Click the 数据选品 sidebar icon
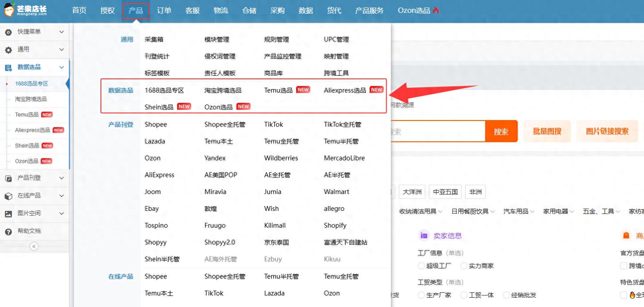The height and width of the screenshot is (307, 644). coord(8,67)
